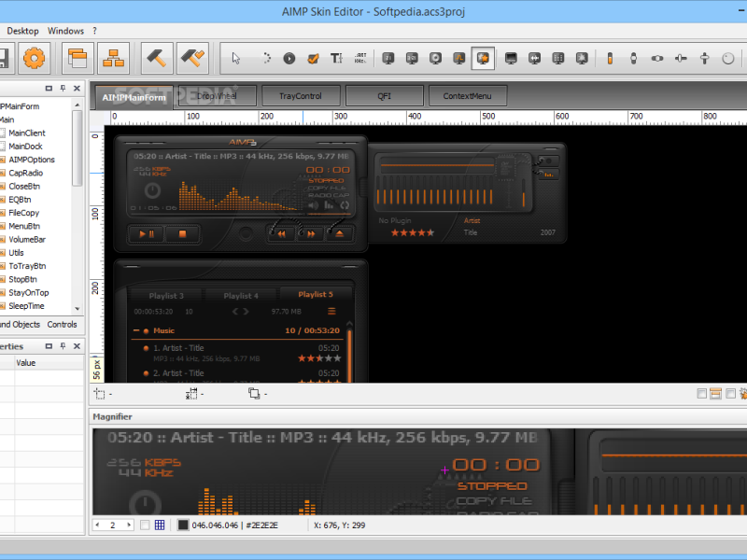Close the Properties panel

pos(77,346)
